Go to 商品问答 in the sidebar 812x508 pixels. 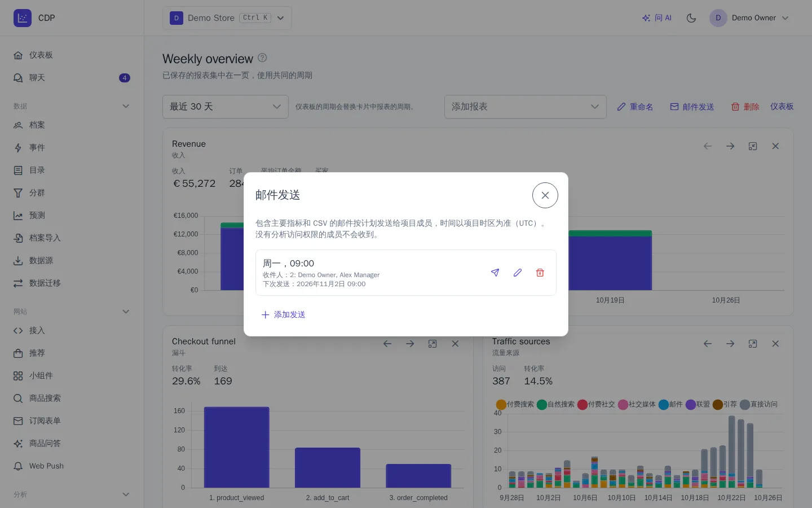coord(72,444)
